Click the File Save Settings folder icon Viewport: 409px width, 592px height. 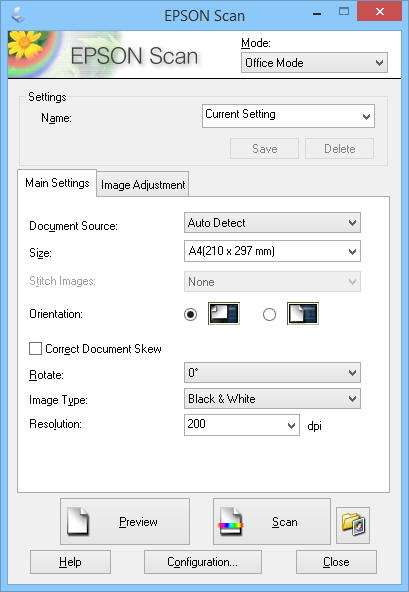pos(353,525)
